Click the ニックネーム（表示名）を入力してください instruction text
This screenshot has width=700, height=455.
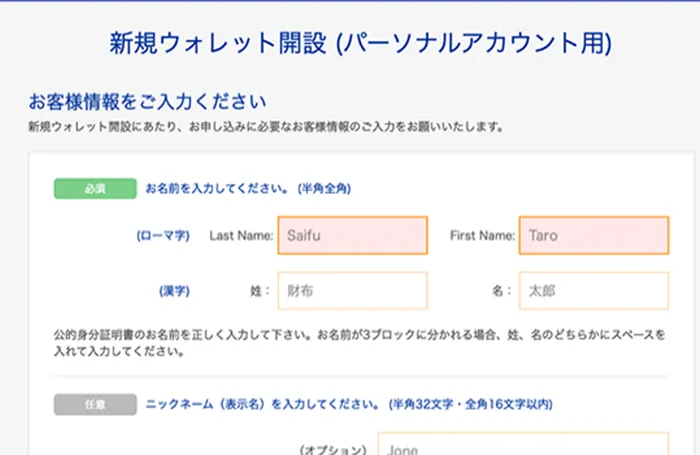(x=349, y=405)
